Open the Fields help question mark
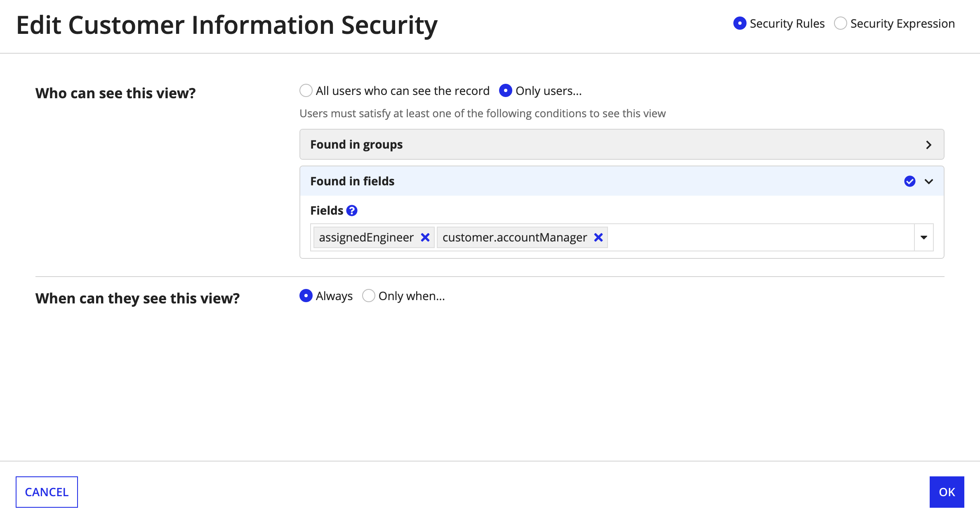The height and width of the screenshot is (516, 980). (352, 211)
